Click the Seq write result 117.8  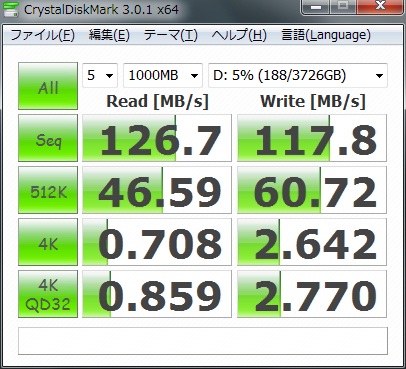[x=312, y=138]
